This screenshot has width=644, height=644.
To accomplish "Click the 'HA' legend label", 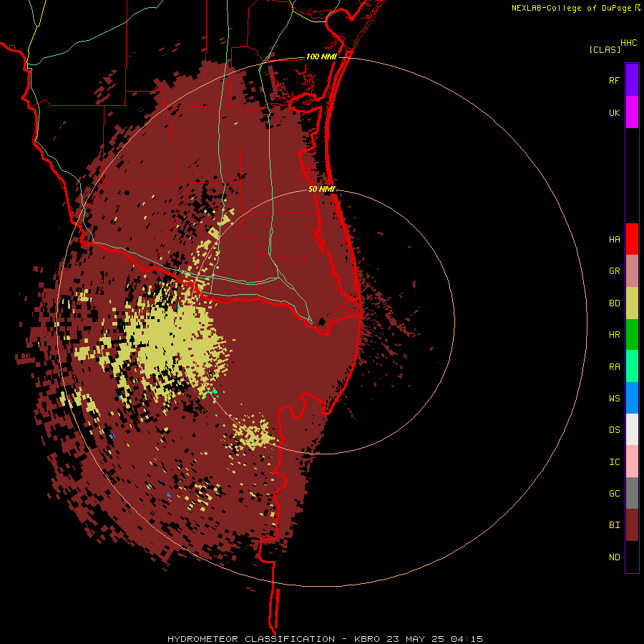I will coord(614,240).
